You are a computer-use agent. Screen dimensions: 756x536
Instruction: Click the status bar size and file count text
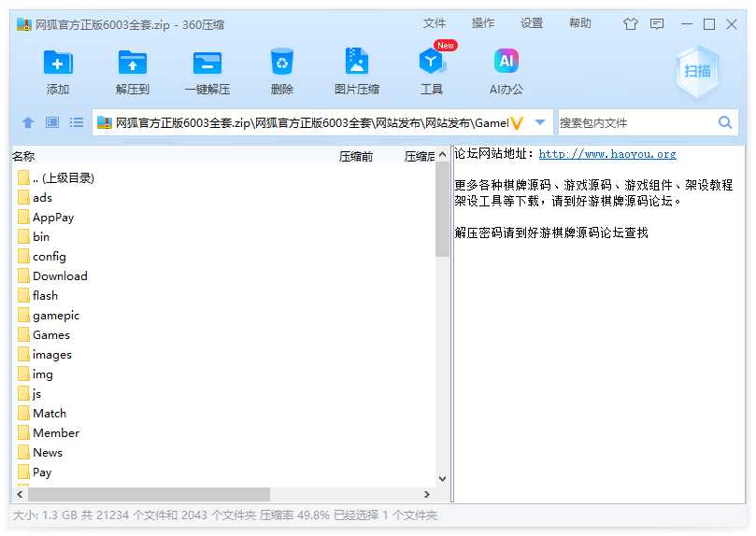pos(224,515)
